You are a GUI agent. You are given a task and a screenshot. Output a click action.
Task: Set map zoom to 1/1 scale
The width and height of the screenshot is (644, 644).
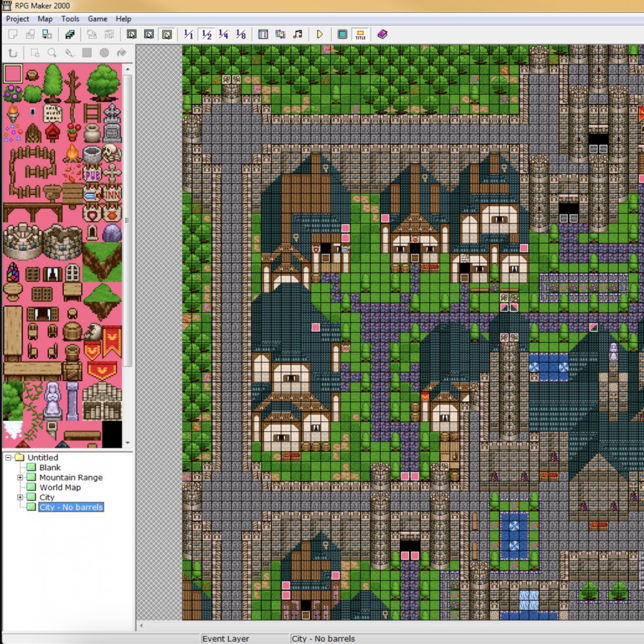pyautogui.click(x=189, y=35)
